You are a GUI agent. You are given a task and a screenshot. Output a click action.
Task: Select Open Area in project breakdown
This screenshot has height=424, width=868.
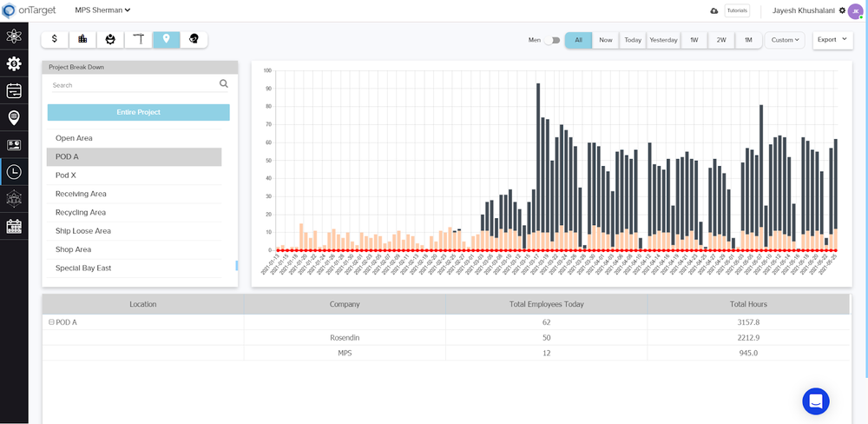tap(134, 138)
